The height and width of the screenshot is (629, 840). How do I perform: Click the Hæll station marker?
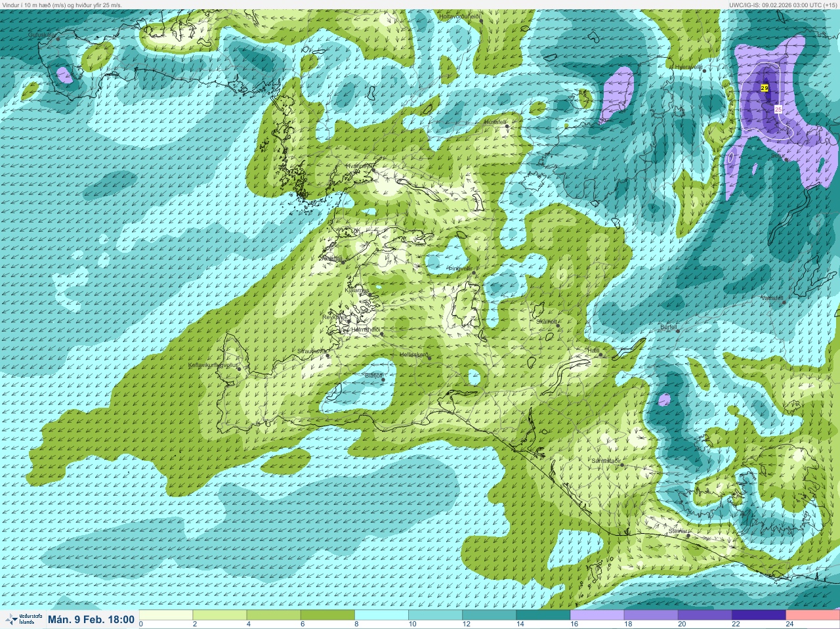coord(600,355)
